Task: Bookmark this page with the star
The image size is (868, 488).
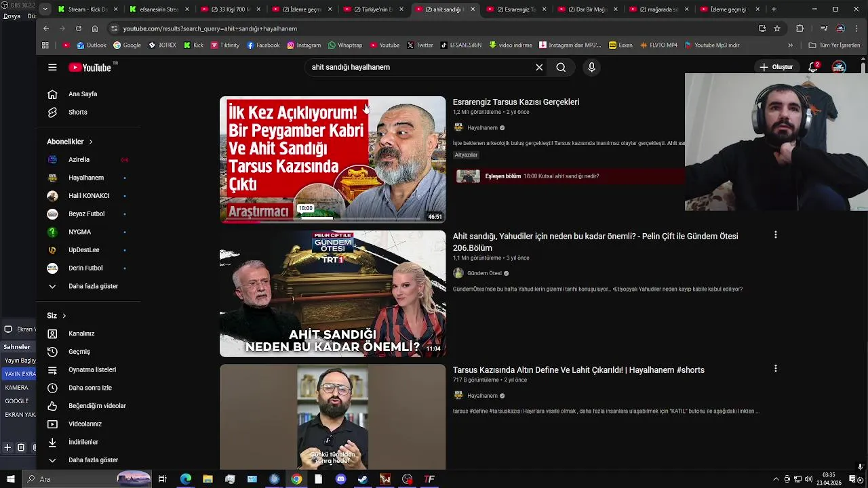Action: pos(777,28)
